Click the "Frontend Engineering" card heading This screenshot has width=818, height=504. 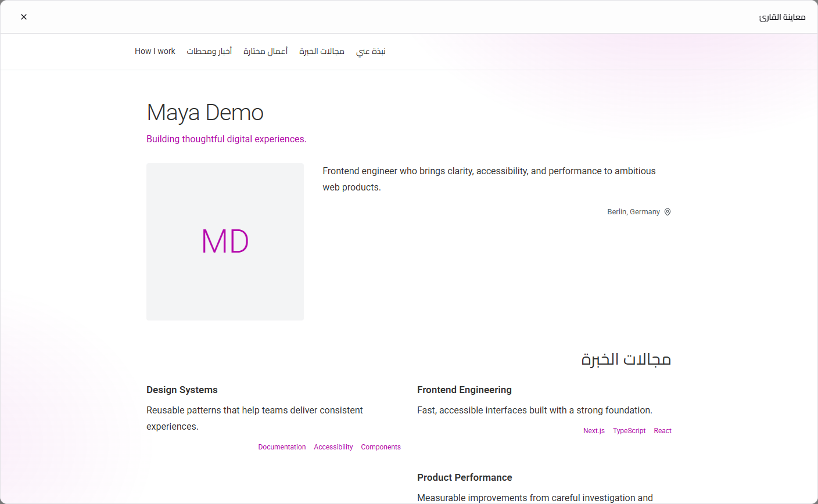[464, 390]
